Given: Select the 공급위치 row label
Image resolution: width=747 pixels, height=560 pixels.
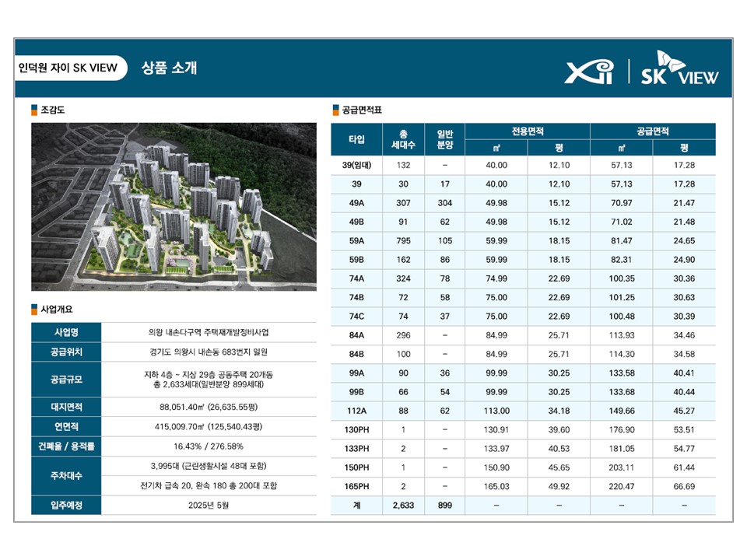Looking at the screenshot, I should pyautogui.click(x=66, y=352).
